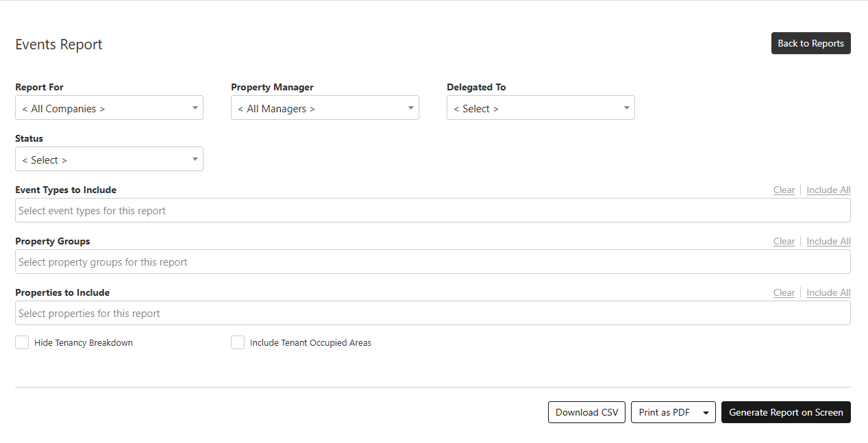The image size is (868, 443).
Task: Click Generate Report on Screen
Action: pos(786,412)
